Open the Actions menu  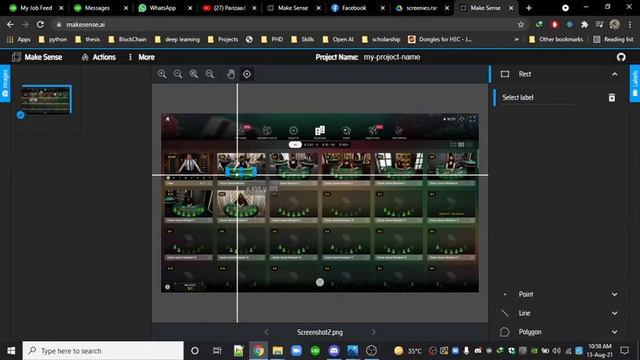coord(98,57)
